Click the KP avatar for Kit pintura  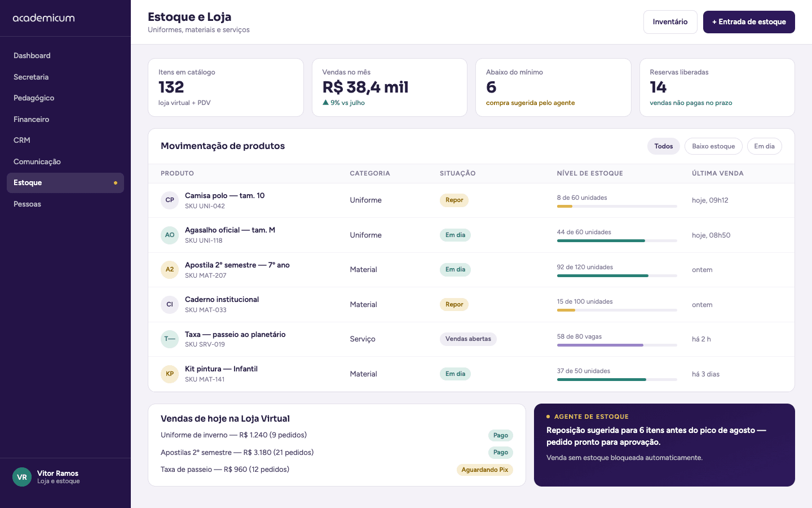click(170, 374)
